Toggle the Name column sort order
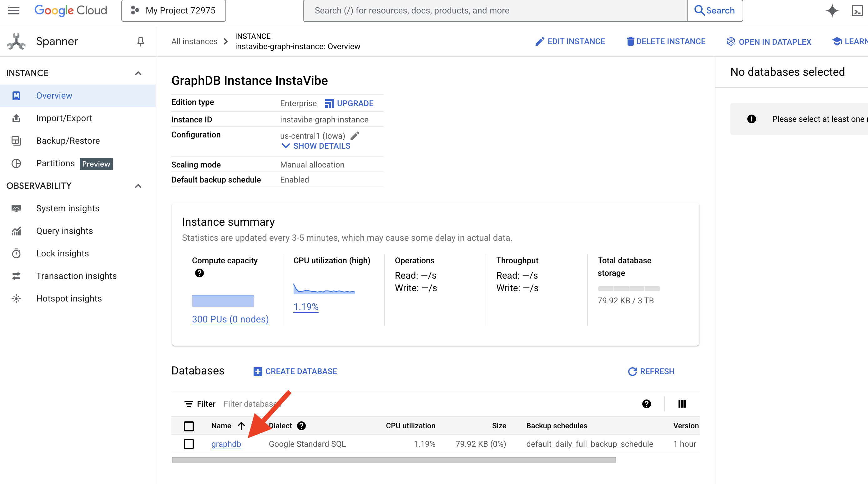This screenshot has height=484, width=868. click(x=241, y=426)
